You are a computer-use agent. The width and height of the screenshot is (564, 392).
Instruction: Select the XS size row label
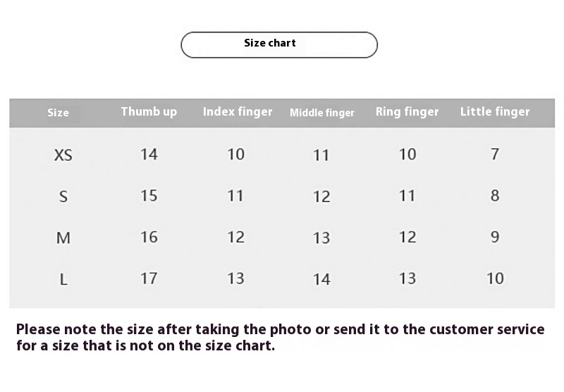tap(63, 155)
